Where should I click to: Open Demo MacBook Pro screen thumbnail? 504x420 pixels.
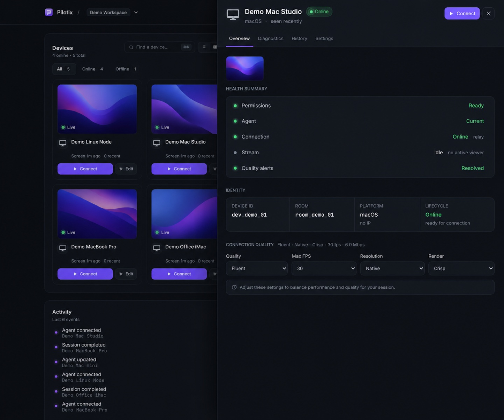click(97, 214)
